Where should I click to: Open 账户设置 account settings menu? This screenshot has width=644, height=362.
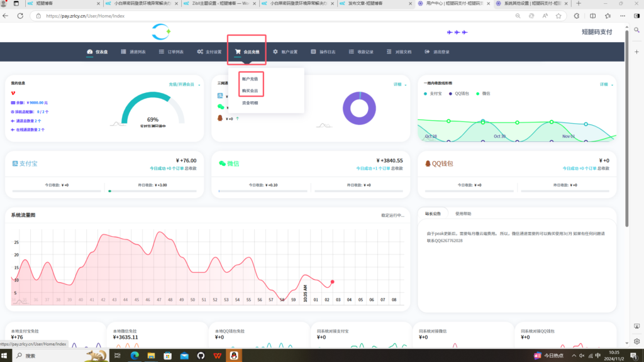(285, 52)
